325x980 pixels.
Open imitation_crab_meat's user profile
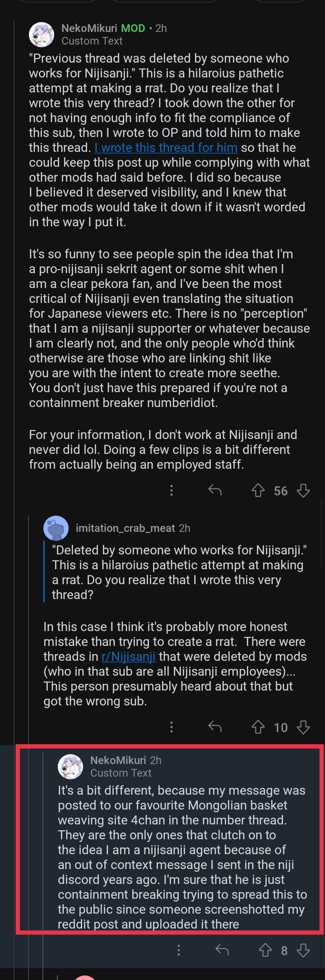tap(125, 528)
